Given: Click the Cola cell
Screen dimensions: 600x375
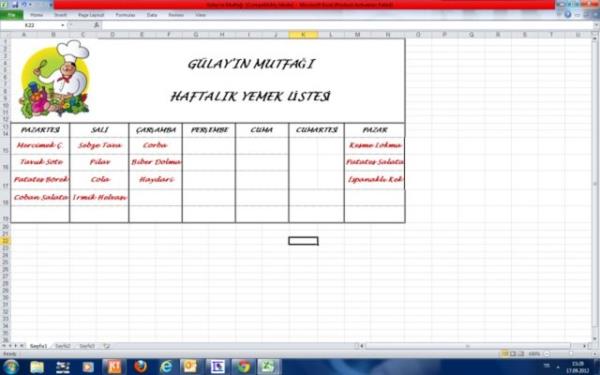Looking at the screenshot, I should click(99, 180).
